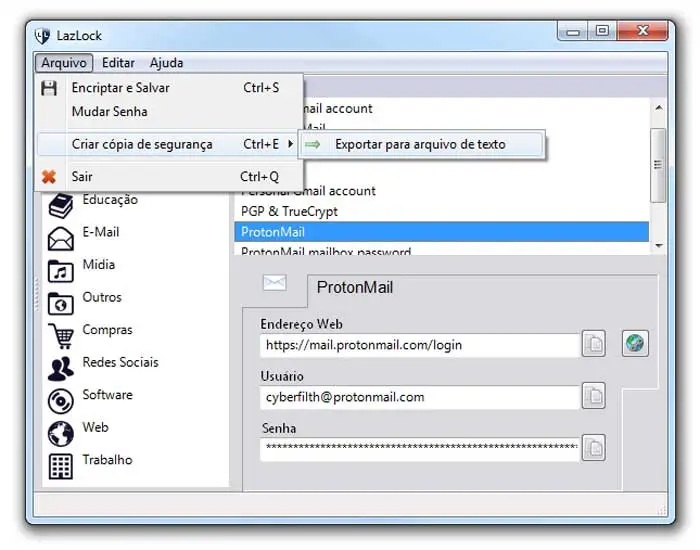Select the Compras shopping cart icon

pos(61,336)
